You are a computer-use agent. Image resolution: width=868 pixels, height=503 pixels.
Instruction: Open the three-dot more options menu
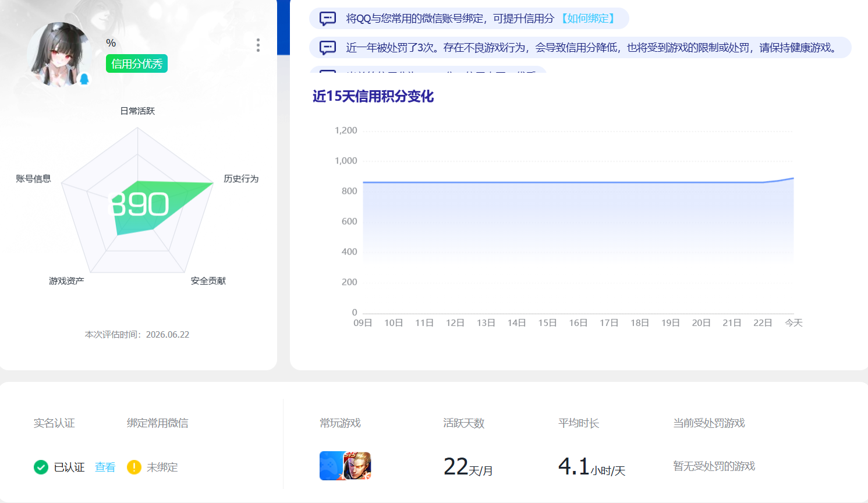258,45
